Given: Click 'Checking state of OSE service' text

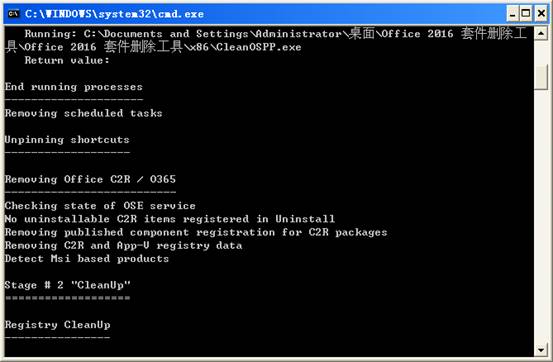Looking at the screenshot, I should [100, 206].
